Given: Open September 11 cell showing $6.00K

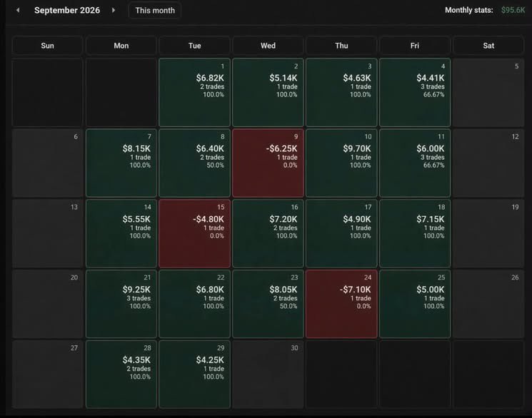Looking at the screenshot, I should (415, 163).
